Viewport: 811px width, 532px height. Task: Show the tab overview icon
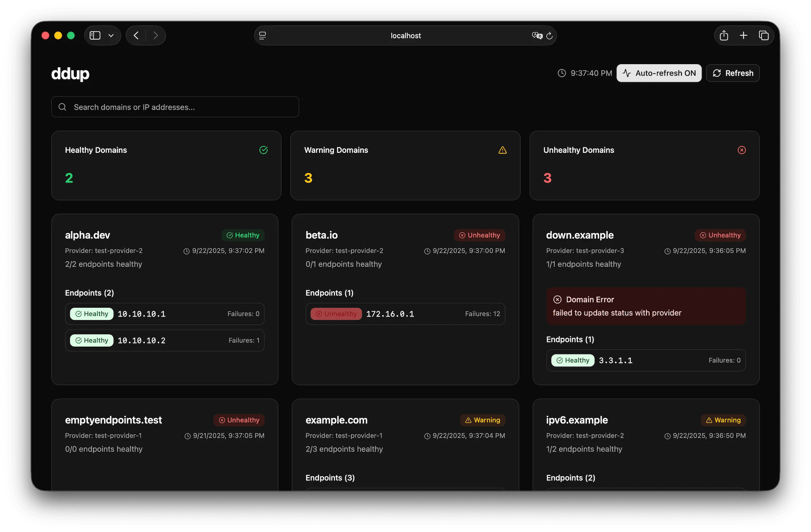[764, 35]
